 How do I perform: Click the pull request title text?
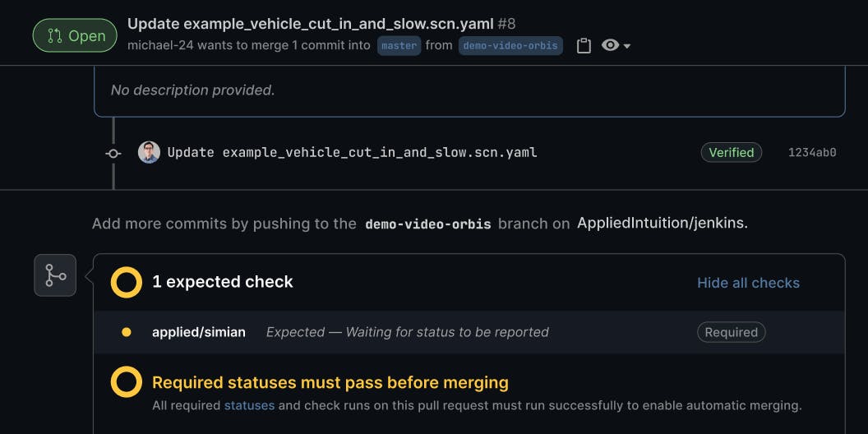pyautogui.click(x=310, y=24)
